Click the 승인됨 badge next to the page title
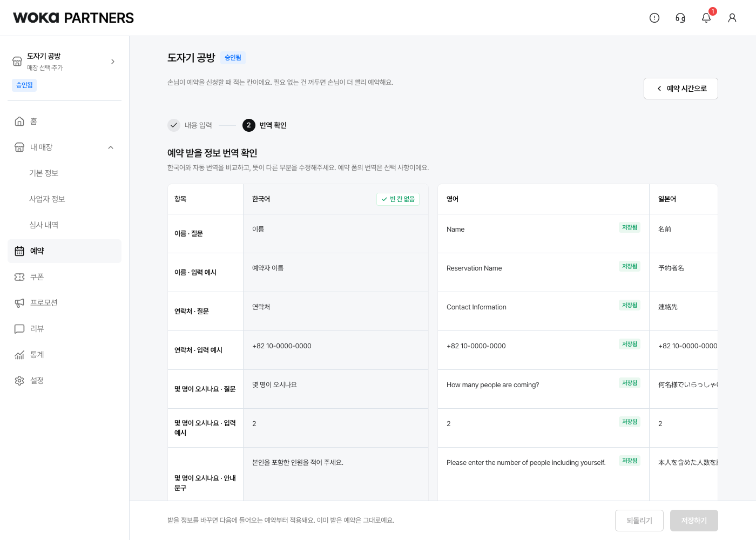756x540 pixels. pos(233,58)
